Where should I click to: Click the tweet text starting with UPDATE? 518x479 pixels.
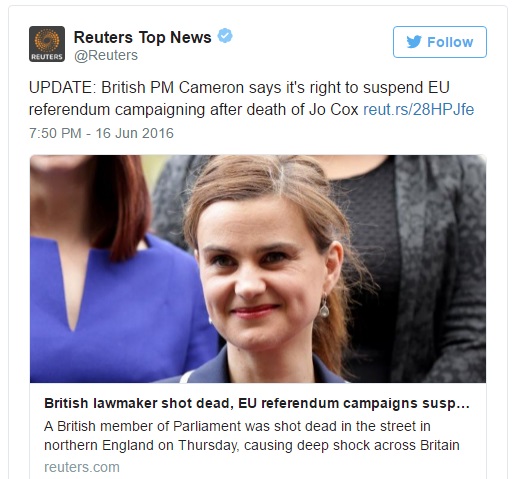251,99
